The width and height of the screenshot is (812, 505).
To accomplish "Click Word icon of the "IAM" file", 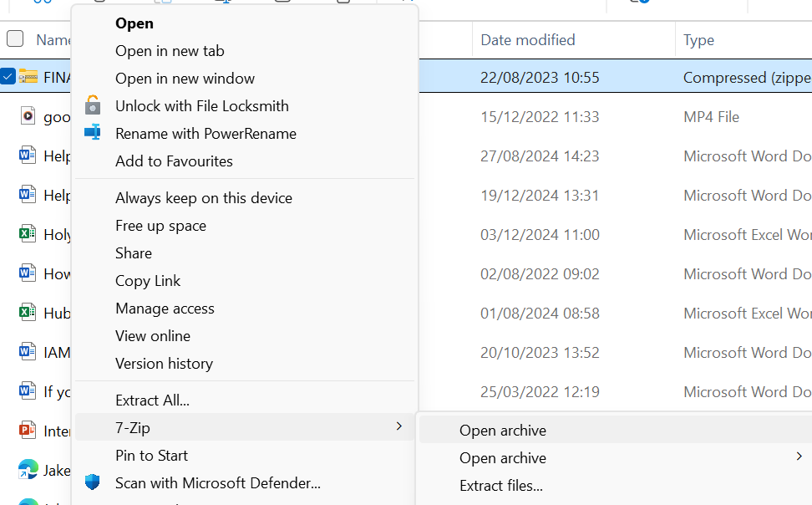I will point(28,352).
